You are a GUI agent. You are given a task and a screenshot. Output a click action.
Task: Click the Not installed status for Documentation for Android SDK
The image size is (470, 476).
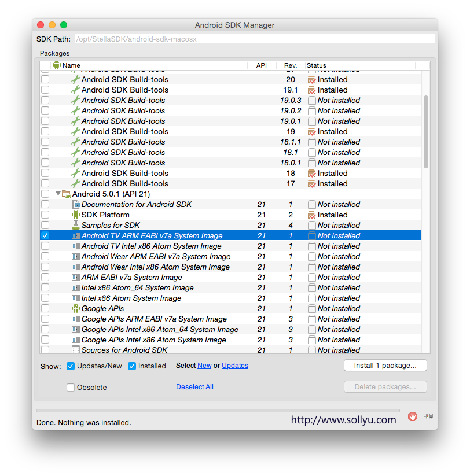[339, 204]
